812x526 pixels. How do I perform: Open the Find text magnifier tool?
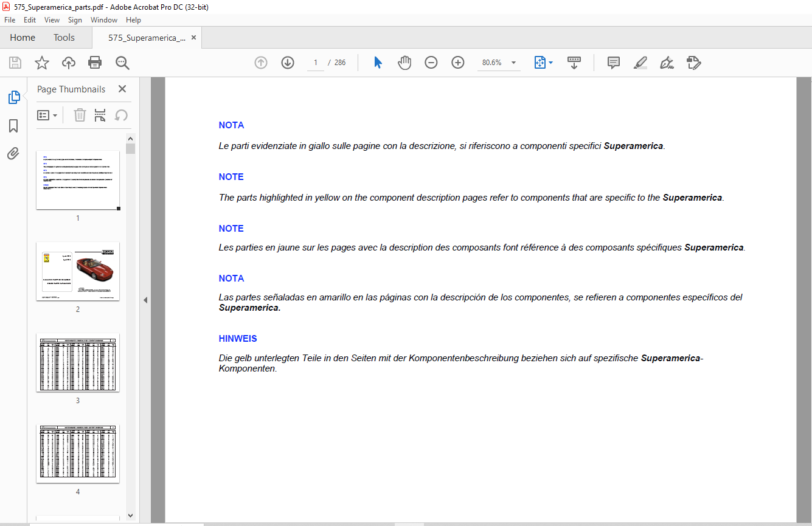[x=122, y=63]
